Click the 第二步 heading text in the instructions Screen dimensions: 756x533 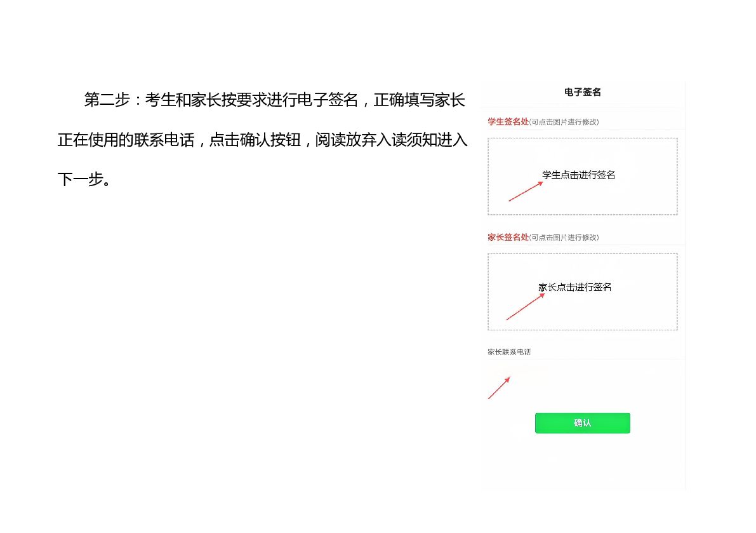[x=107, y=100]
